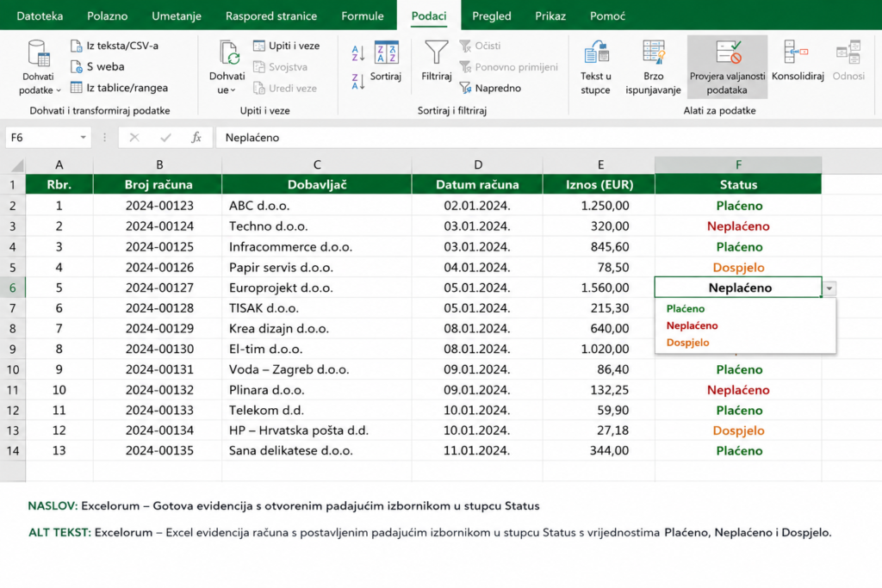This screenshot has width=882, height=588.
Task: Switch to the Formule tab
Action: (363, 15)
